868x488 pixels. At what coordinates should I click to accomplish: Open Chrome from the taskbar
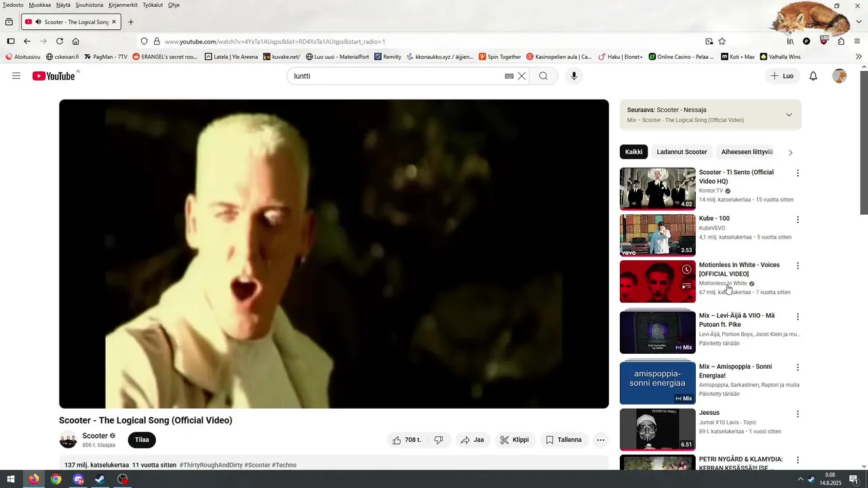pyautogui.click(x=56, y=479)
